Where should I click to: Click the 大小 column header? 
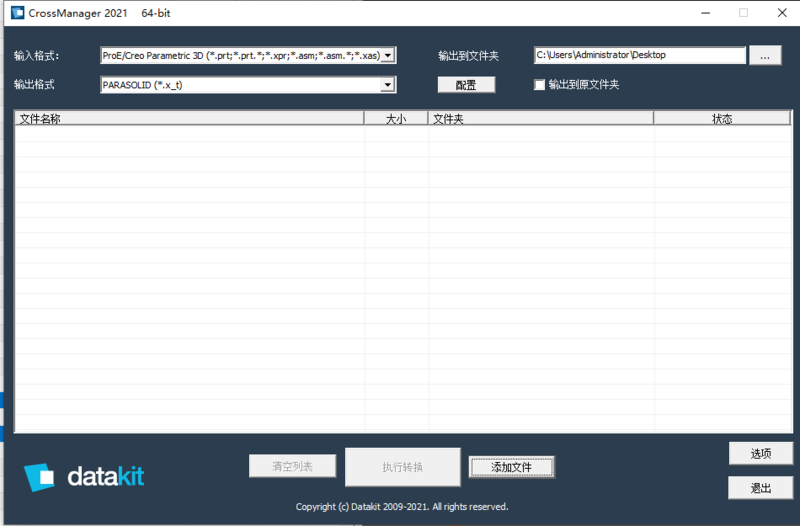(396, 119)
